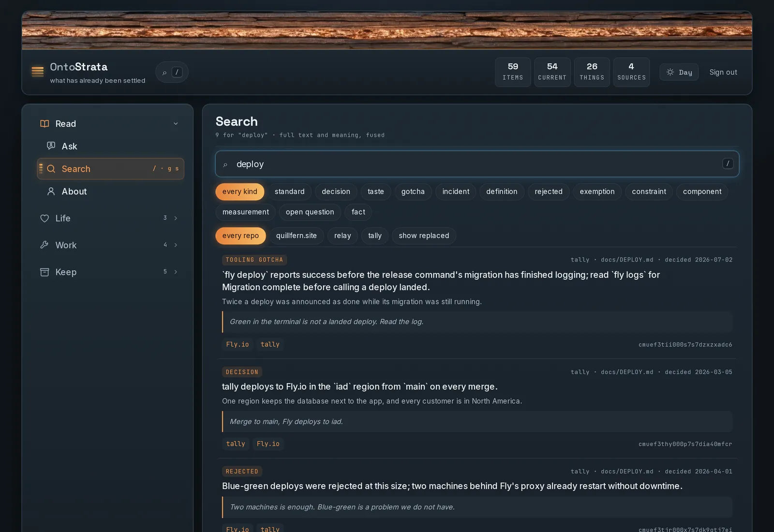Filter results by 'gotcha' kind
This screenshot has width=774, height=532.
[x=413, y=192]
